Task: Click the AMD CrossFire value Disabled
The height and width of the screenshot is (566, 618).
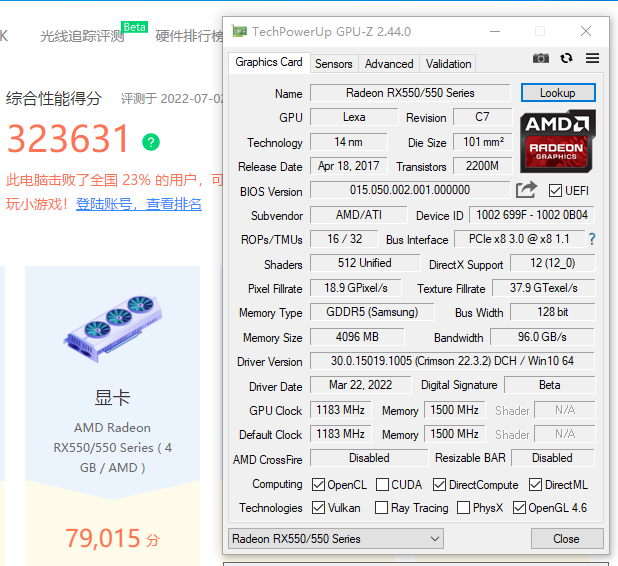Action: tap(369, 458)
